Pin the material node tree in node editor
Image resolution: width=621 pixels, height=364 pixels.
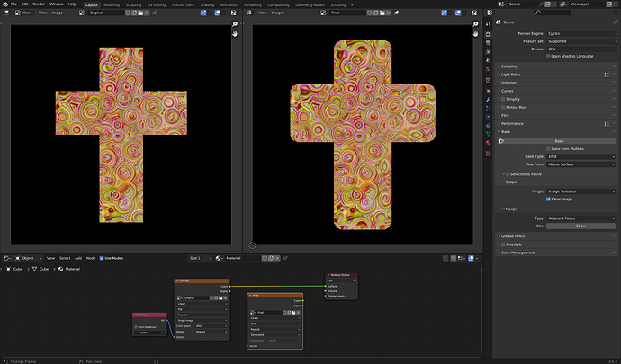coord(285,258)
